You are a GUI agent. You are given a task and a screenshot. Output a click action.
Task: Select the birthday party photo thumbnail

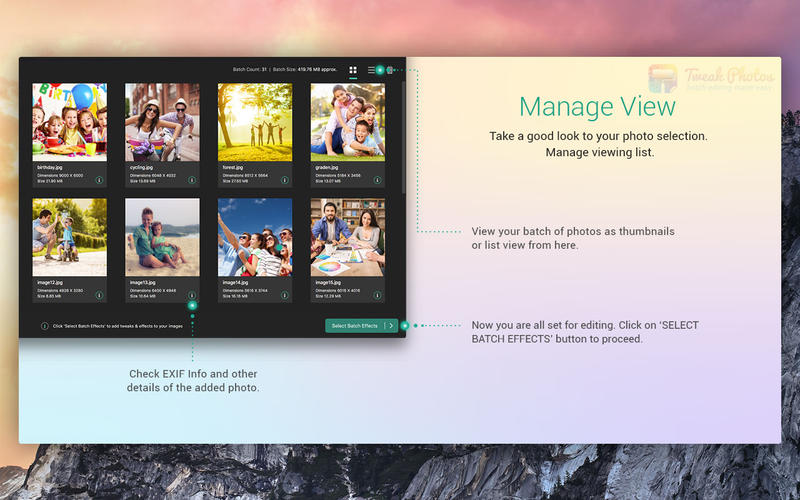click(70, 122)
